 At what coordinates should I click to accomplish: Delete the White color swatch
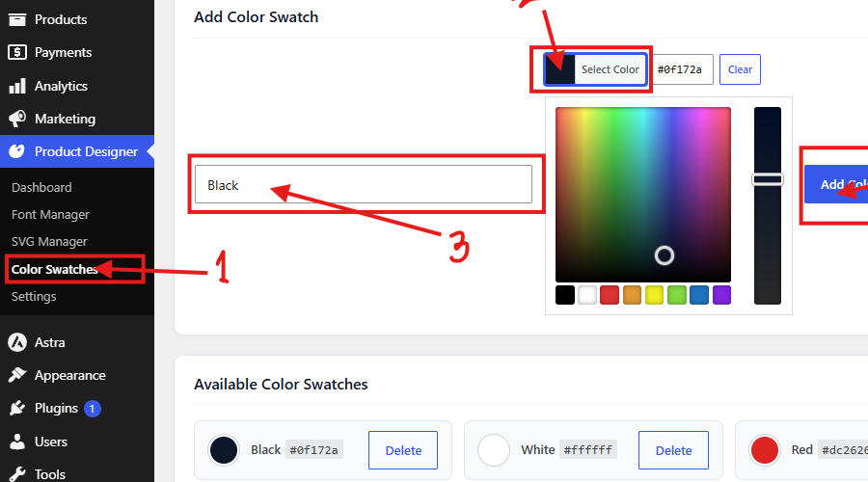(673, 450)
